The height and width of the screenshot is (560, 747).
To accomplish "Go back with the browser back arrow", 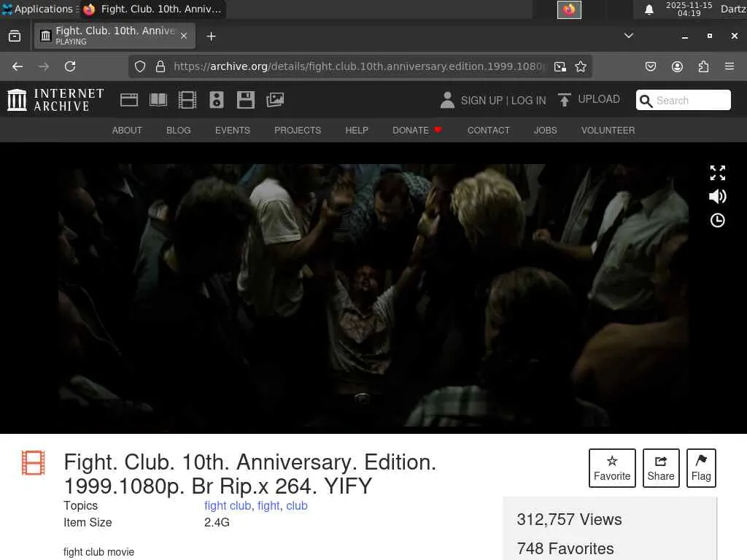I will pos(18,66).
